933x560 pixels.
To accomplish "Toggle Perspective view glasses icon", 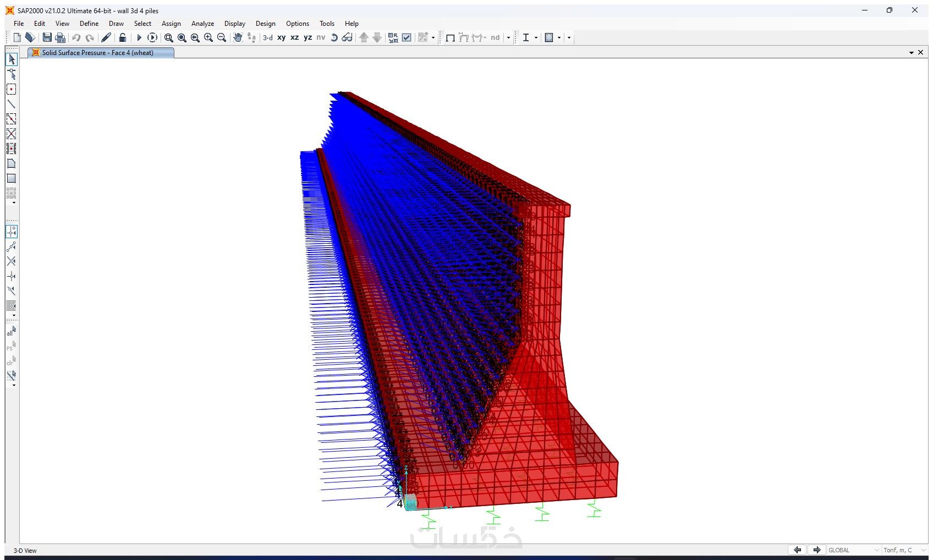I will (347, 37).
